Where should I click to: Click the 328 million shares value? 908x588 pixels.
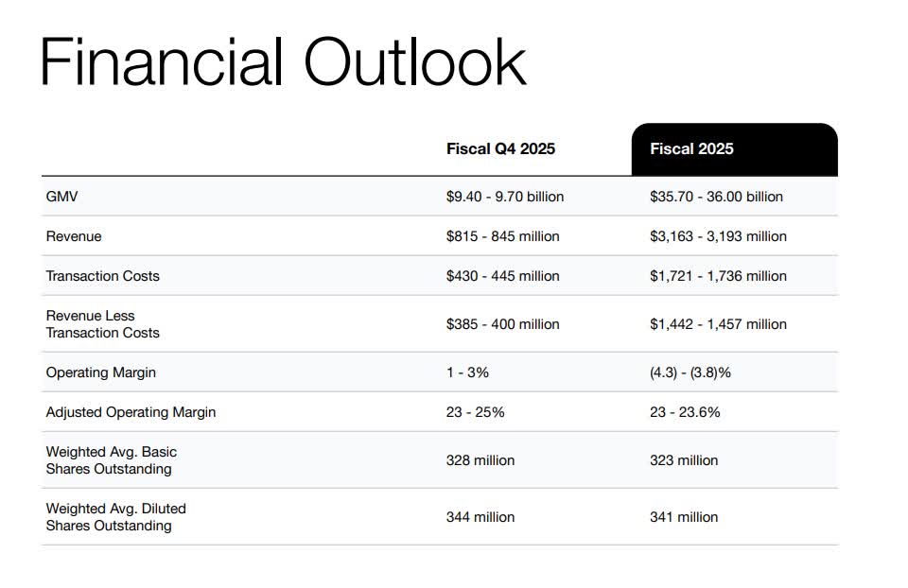480,460
